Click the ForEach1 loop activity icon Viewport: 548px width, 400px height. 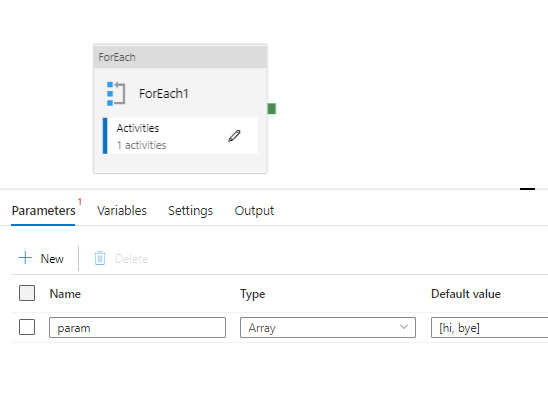(116, 93)
